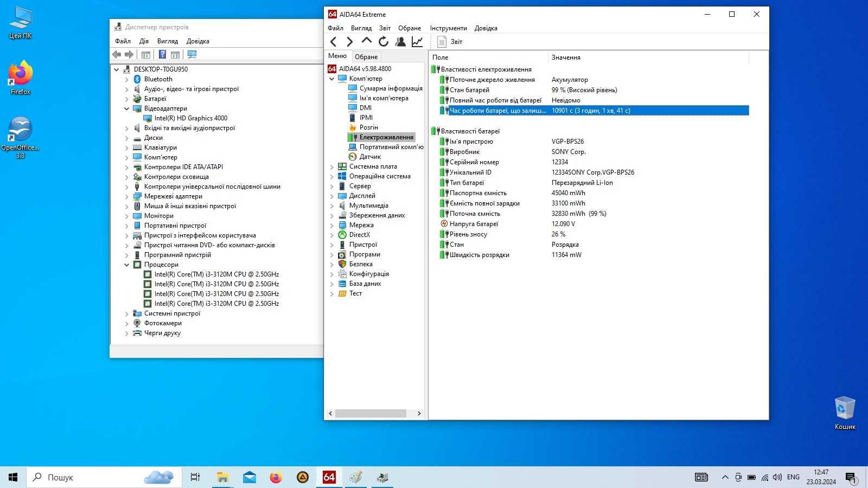
Task: Click the AIDA64 user profile toolbar icon
Action: coord(400,42)
